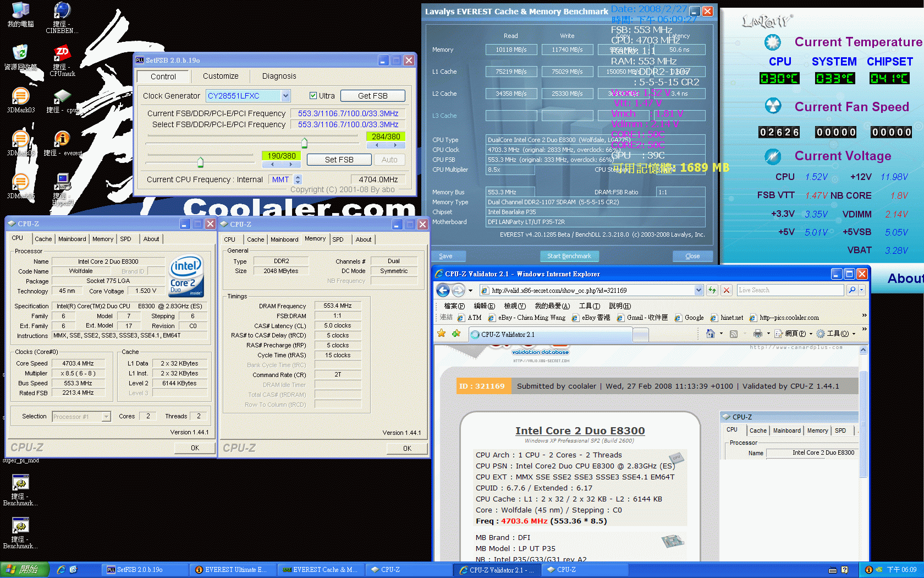Open Favorites Center star icon
The image size is (924, 578).
point(441,334)
